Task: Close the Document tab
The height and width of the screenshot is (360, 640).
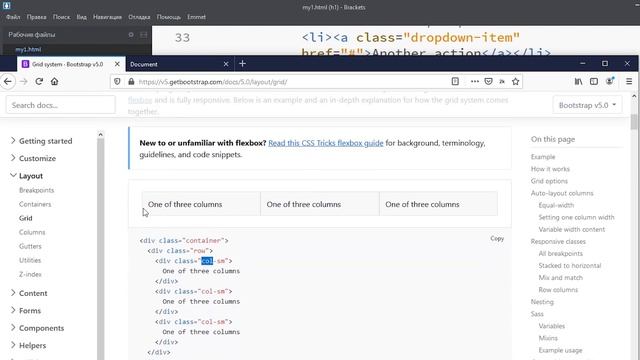Action: [226, 64]
